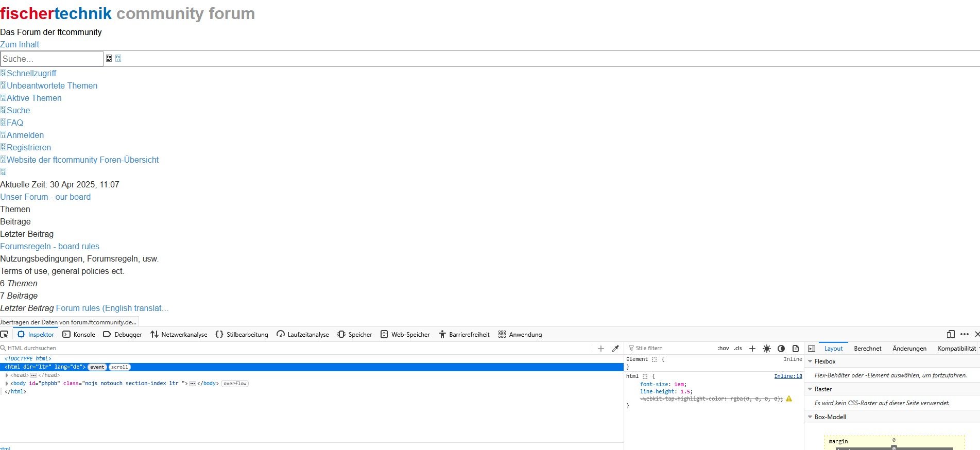This screenshot has height=450, width=980.
Task: Switch to the Konsole panel
Action: (x=79, y=334)
